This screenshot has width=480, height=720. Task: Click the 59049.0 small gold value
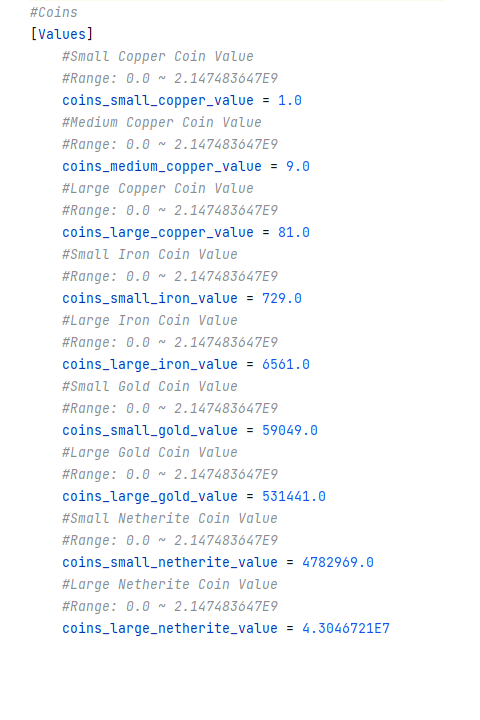point(290,431)
